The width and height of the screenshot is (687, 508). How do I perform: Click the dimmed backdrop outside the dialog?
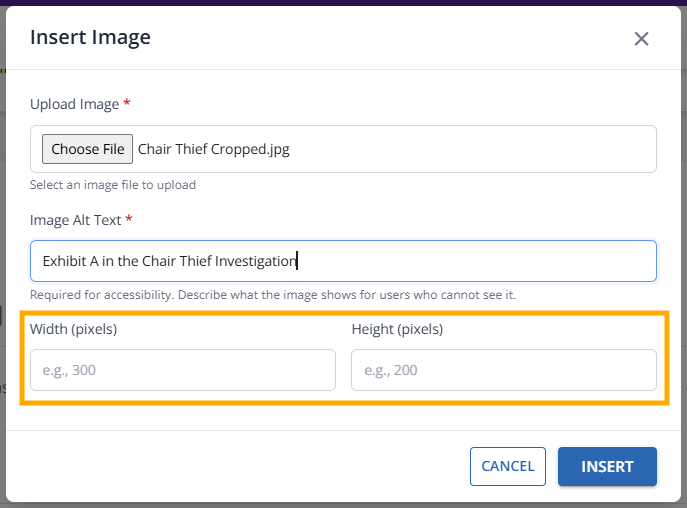3,250
